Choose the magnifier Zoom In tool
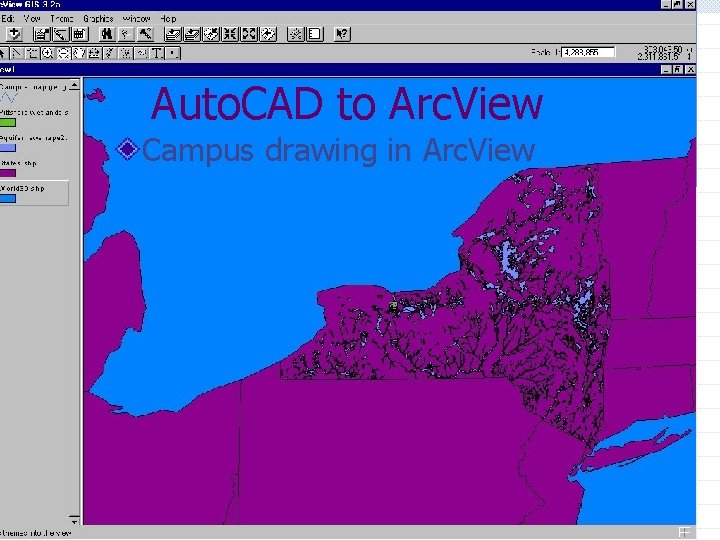This screenshot has width=720, height=540. click(x=48, y=53)
